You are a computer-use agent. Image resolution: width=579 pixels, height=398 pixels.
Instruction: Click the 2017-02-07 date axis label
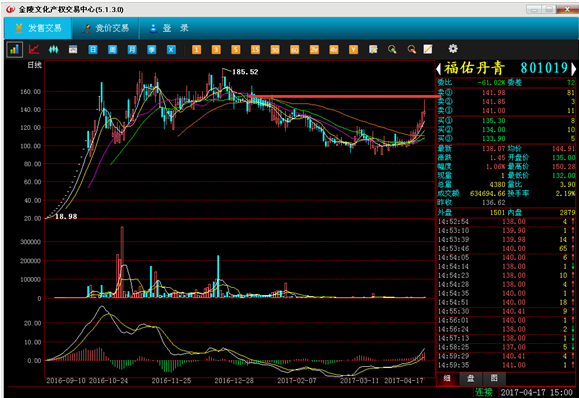click(297, 381)
